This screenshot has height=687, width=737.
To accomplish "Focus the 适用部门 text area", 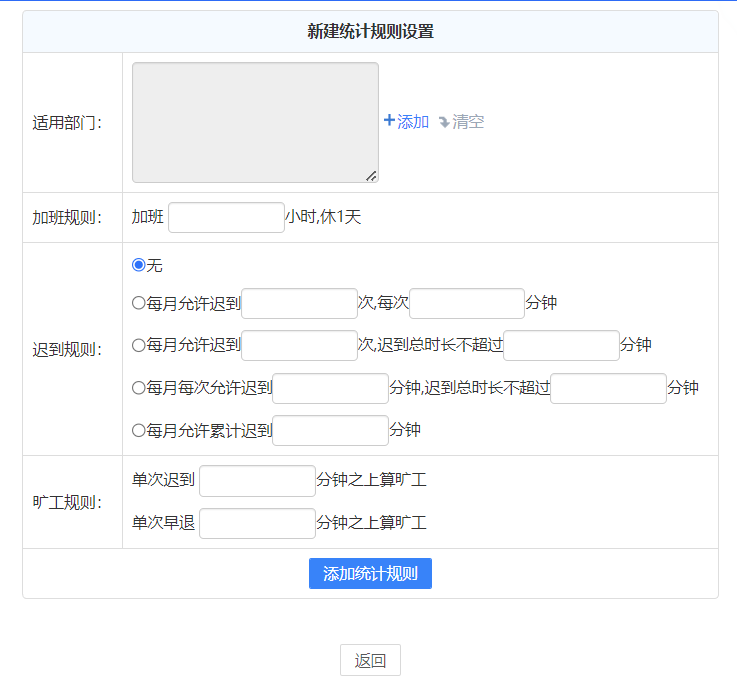I will [255, 122].
